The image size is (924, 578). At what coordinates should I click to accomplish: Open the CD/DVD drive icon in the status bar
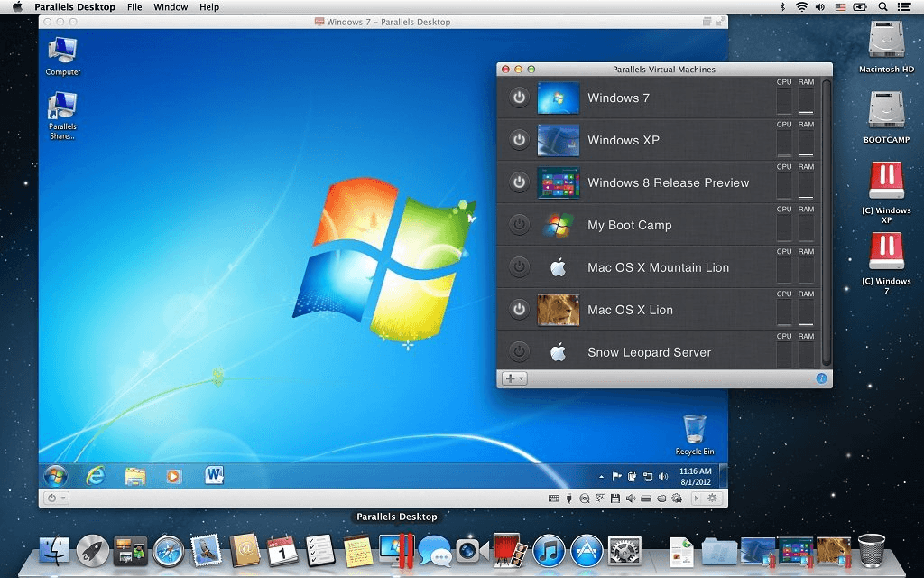click(585, 497)
